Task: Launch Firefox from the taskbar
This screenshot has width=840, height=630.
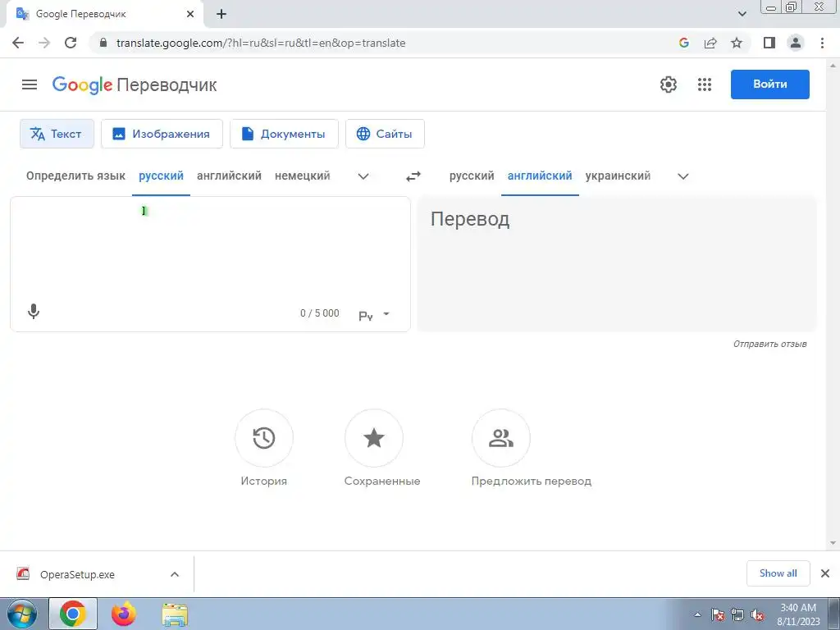Action: tap(124, 614)
